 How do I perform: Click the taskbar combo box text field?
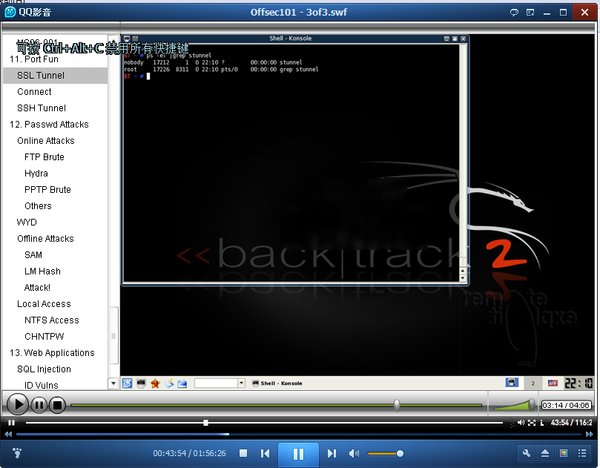pos(216,383)
